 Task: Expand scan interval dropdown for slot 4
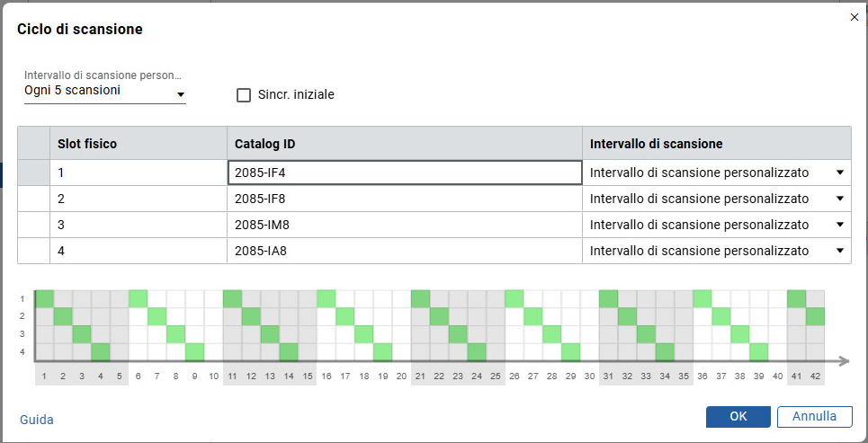[839, 251]
